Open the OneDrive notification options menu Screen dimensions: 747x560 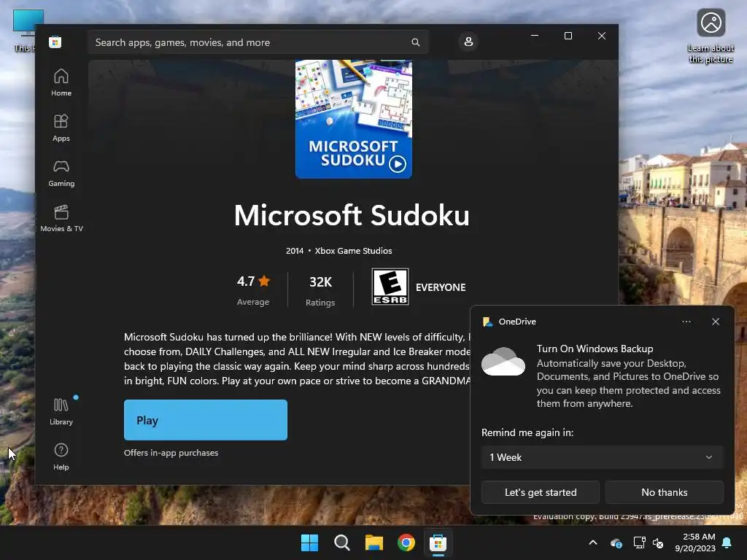[686, 322]
